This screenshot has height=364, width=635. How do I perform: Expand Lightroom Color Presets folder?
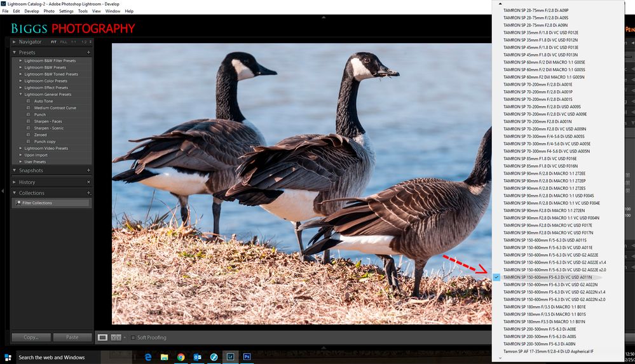pyautogui.click(x=20, y=81)
